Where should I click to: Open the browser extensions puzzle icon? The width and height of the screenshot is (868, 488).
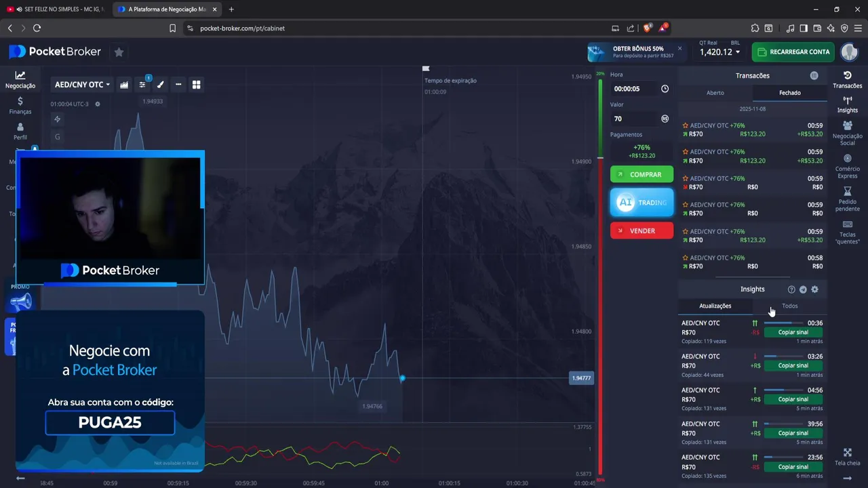pos(755,28)
